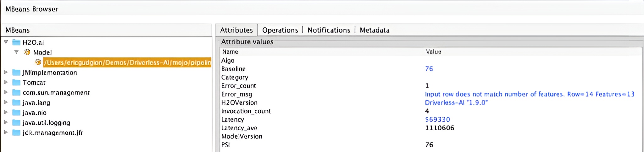Viewport: 644px width, 152px height.
Task: Click the Error_count value 1
Action: pos(427,86)
